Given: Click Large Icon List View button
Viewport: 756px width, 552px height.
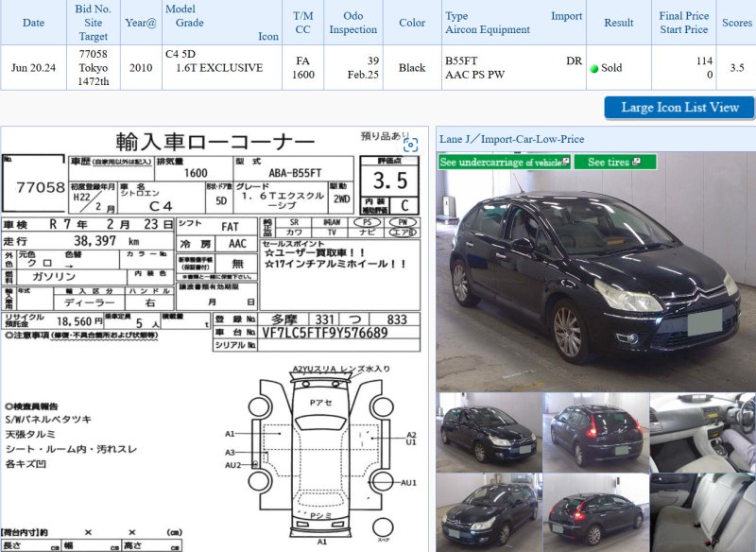Looking at the screenshot, I should pyautogui.click(x=679, y=108).
